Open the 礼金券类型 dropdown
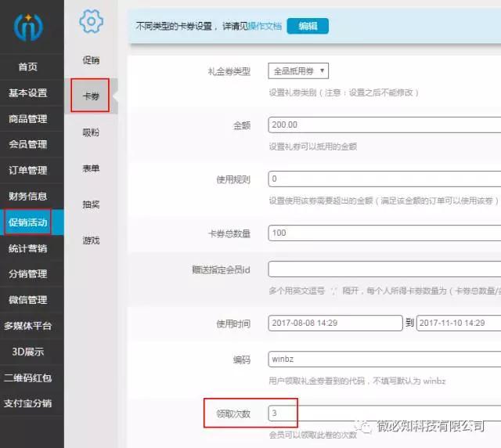 [x=298, y=71]
